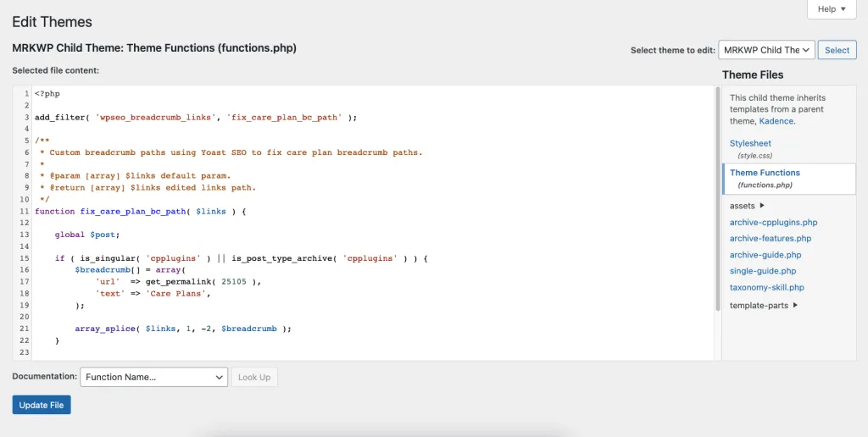Click the 'Custom breadcrumb paths' comment line
The width and height of the screenshot is (868, 437).
231,152
